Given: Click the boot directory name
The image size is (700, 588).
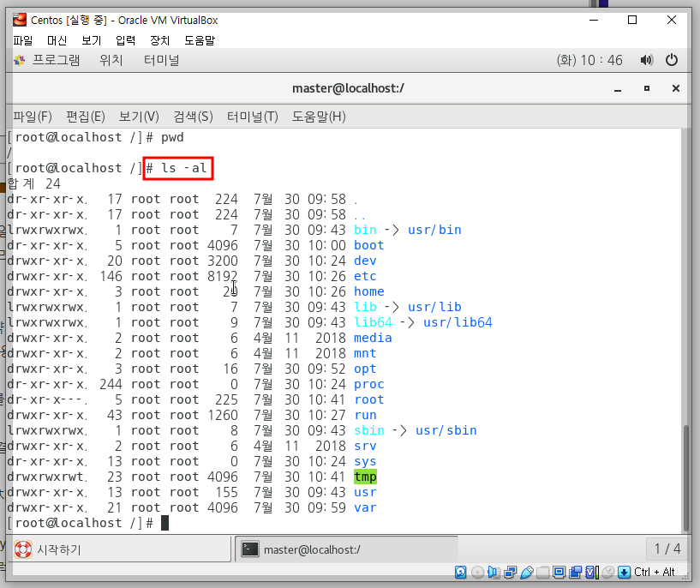Looking at the screenshot, I should 368,245.
